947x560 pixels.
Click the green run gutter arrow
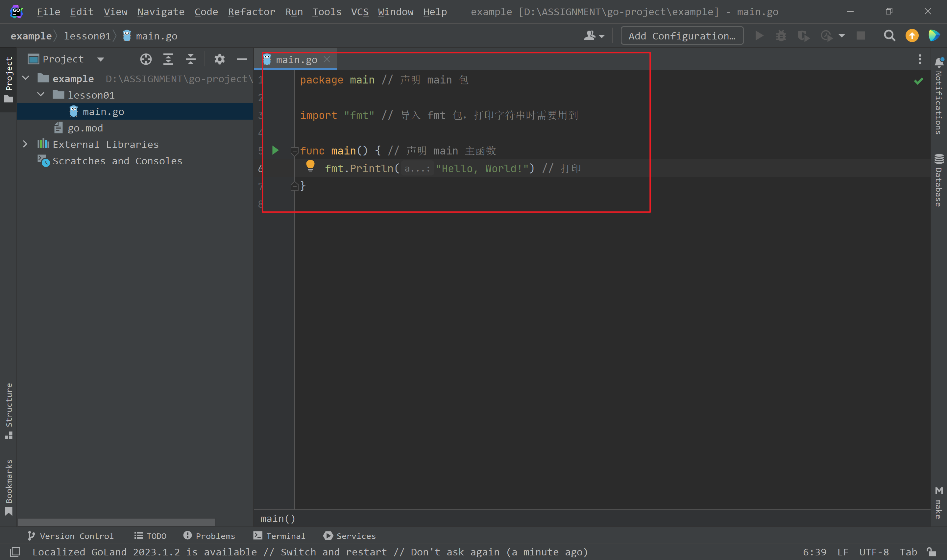tap(275, 151)
